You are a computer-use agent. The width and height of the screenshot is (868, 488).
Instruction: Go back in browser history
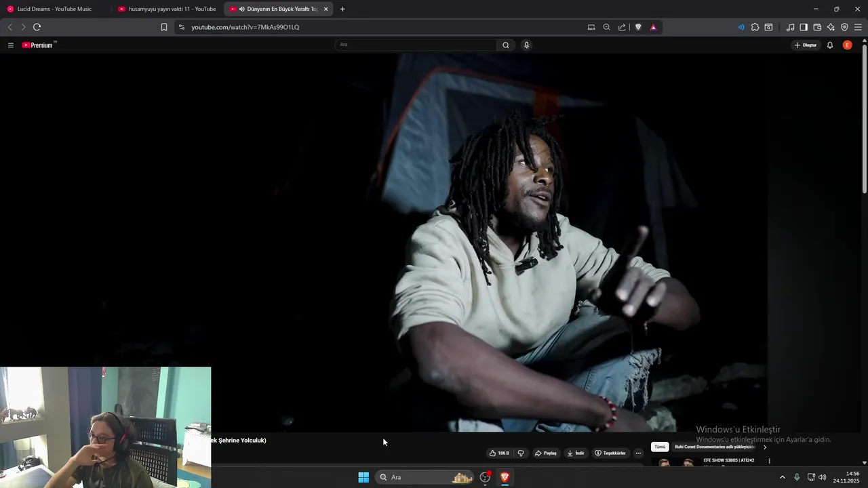pos(9,27)
